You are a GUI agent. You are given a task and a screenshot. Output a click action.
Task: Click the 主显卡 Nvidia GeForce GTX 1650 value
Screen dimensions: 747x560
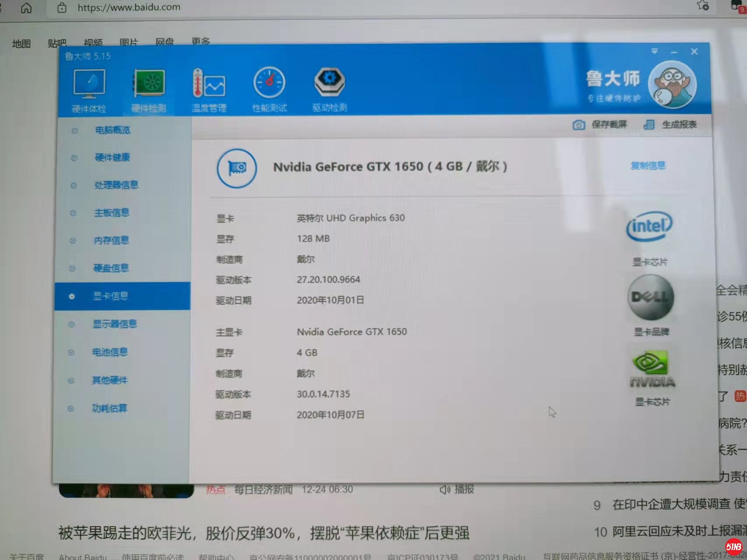[352, 332]
